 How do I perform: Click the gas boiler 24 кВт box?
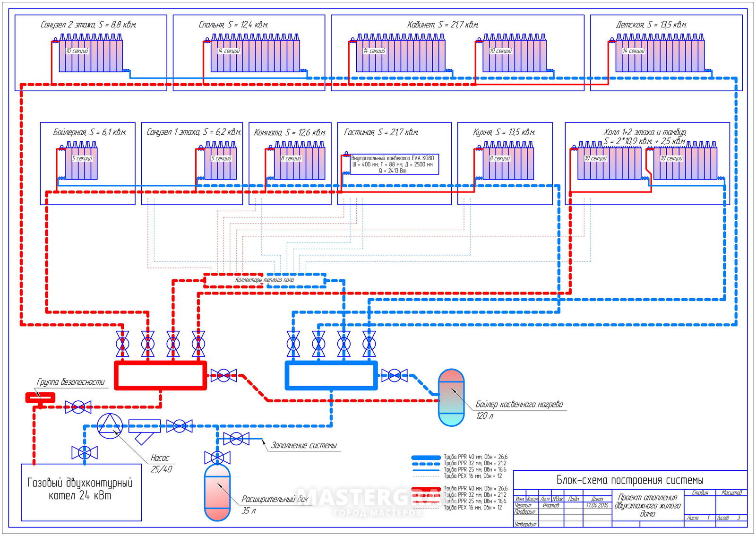[x=81, y=492]
